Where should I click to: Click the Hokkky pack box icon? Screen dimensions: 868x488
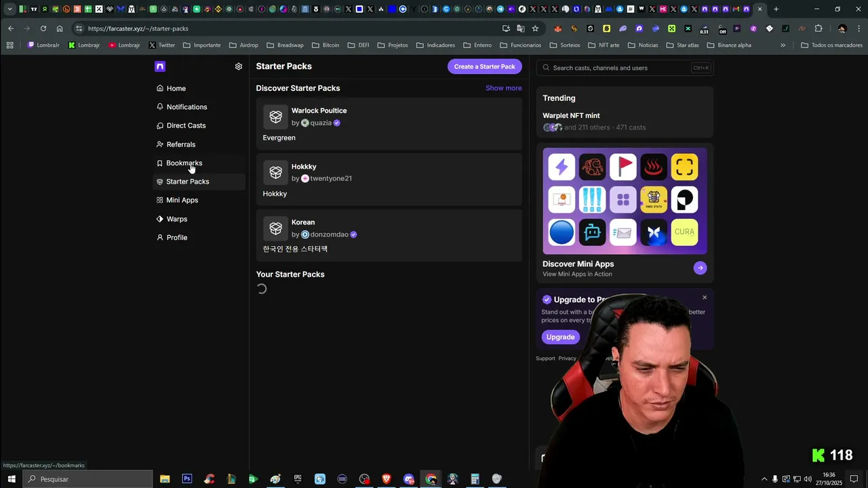click(275, 172)
